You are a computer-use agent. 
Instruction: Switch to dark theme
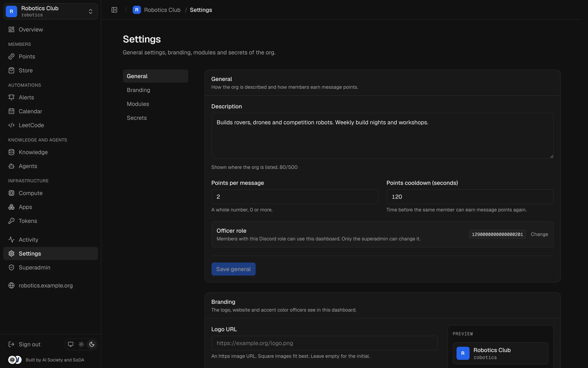(x=92, y=344)
